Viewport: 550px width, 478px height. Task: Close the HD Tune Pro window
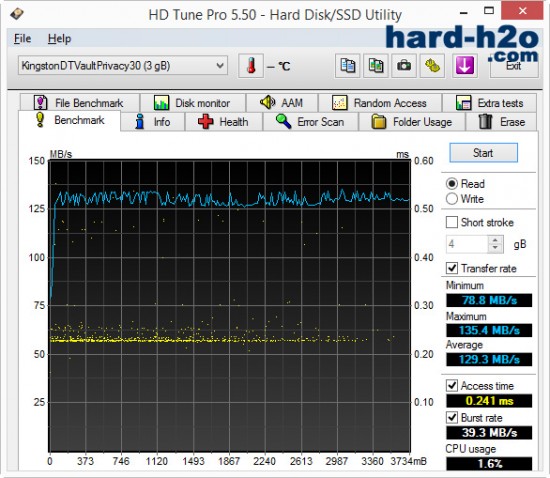pos(523,11)
